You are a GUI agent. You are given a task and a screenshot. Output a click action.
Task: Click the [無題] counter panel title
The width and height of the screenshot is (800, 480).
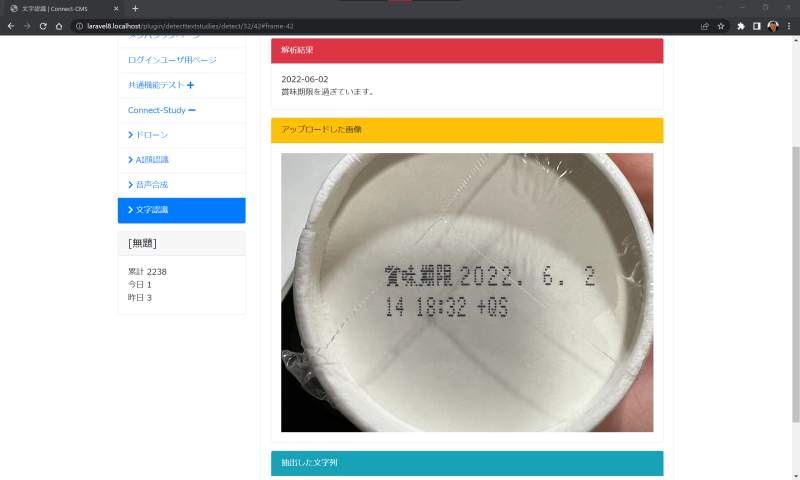coord(142,243)
